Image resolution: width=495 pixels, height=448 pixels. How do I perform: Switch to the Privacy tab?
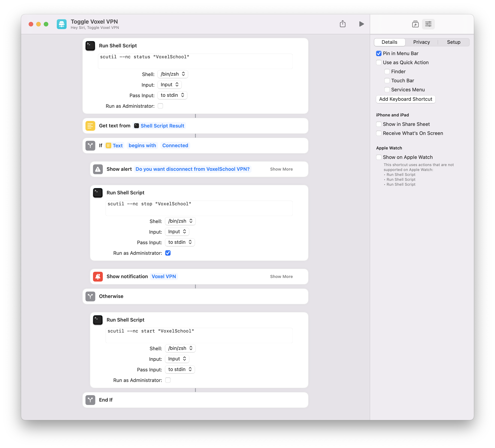click(421, 42)
